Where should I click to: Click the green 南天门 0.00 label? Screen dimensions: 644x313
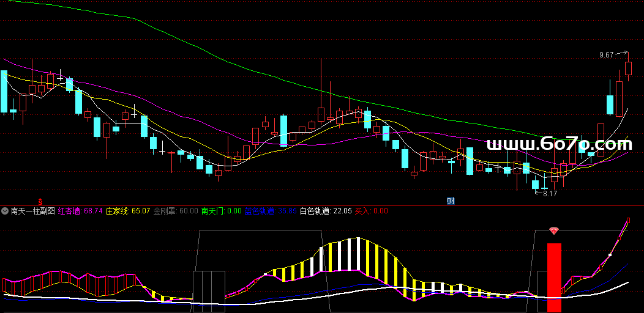point(222,211)
